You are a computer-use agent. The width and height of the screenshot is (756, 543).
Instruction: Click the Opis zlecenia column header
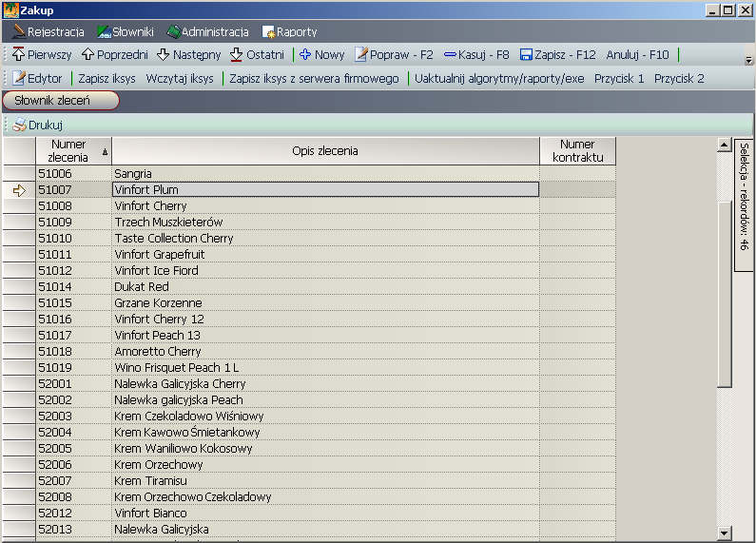(325, 151)
